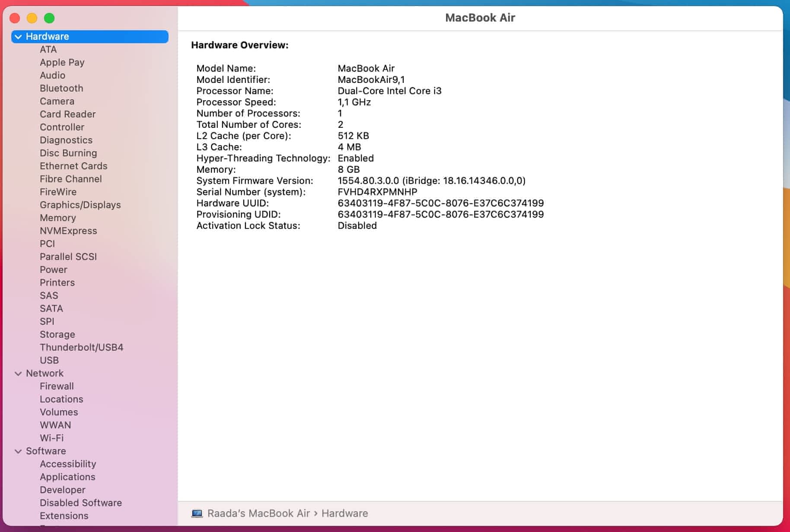Select Memory in the sidebar
790x532 pixels.
[58, 218]
